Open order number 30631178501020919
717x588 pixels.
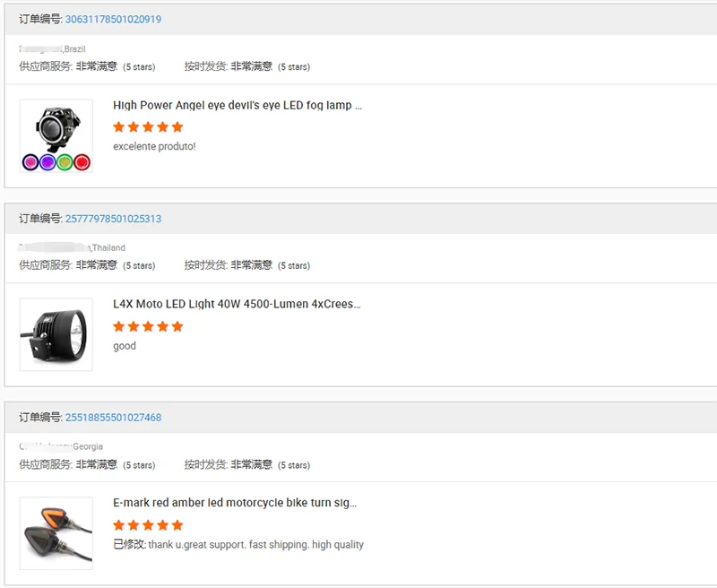tap(113, 19)
